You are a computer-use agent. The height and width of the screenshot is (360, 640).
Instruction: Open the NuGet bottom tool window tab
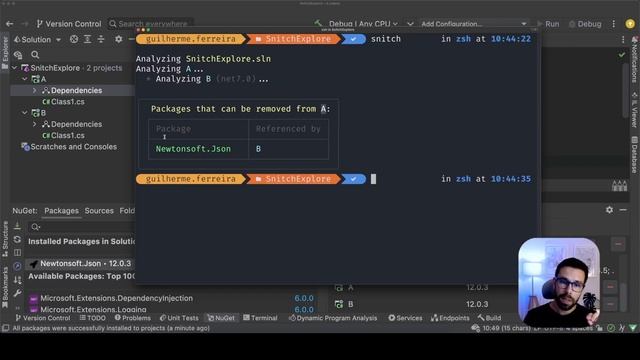coord(221,318)
